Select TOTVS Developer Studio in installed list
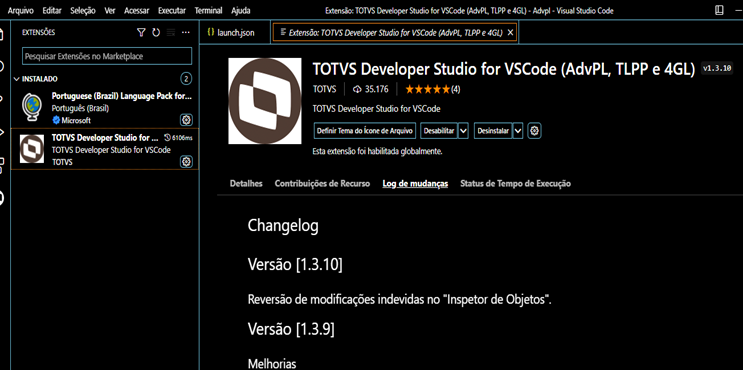This screenshot has height=370, width=743. 105,149
